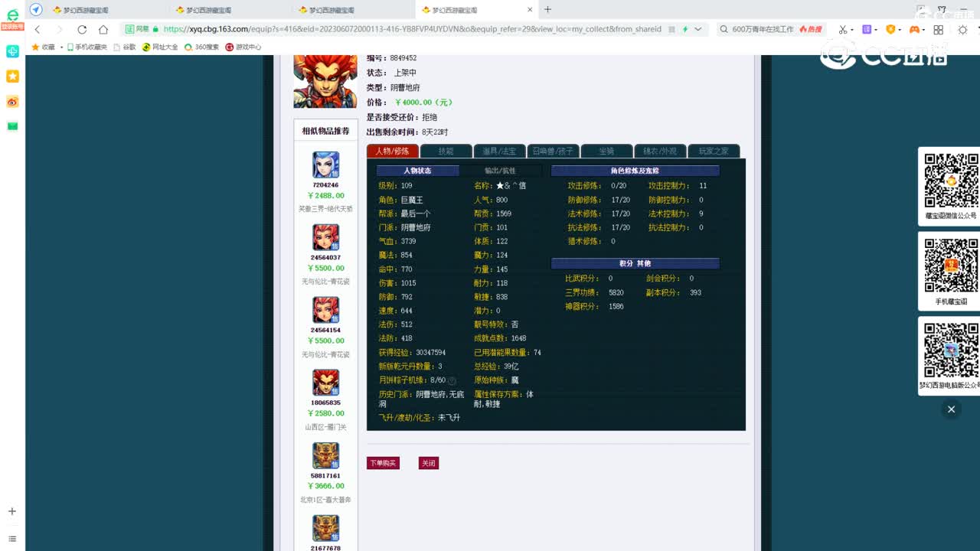Switch to the 技能 tab
The image size is (980, 551).
point(446,151)
